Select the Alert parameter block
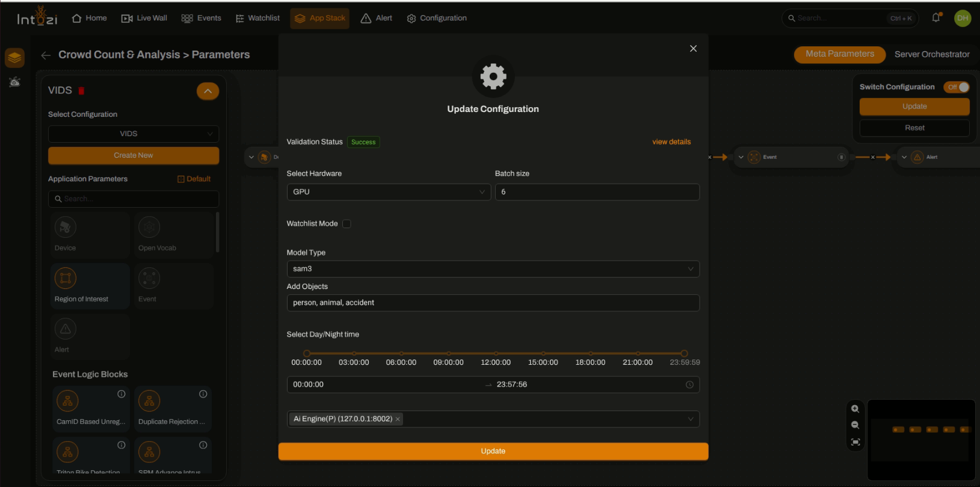This screenshot has height=487, width=980. coord(90,337)
